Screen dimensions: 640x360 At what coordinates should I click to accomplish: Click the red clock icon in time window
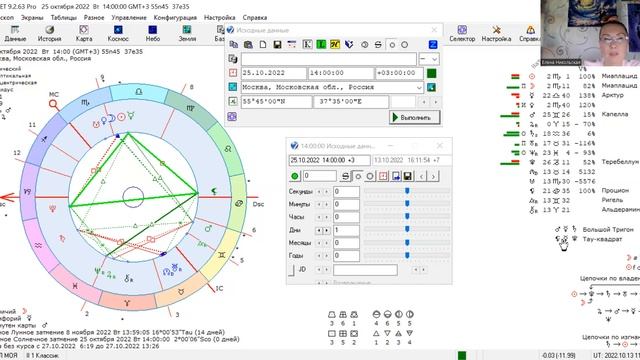pyautogui.click(x=383, y=176)
